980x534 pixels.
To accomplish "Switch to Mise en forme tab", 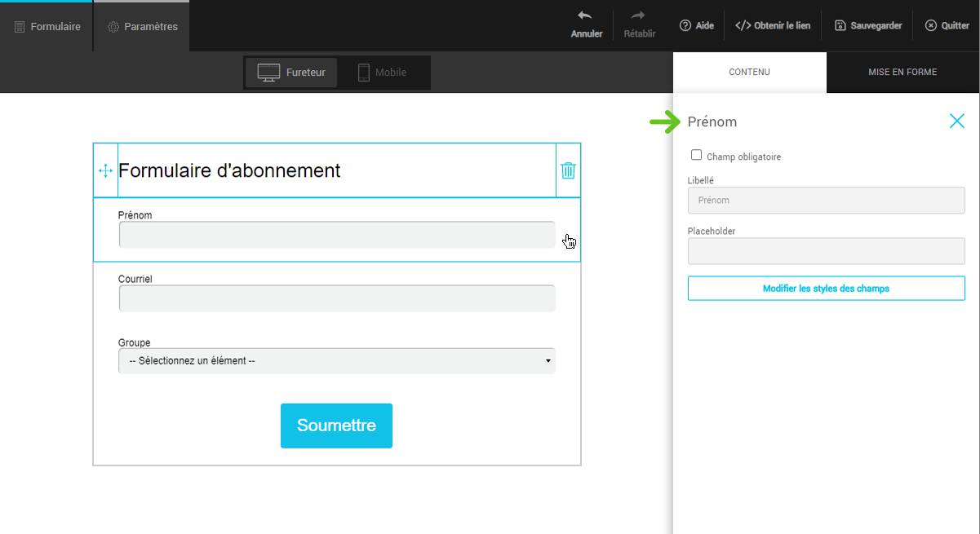I will coord(902,73).
